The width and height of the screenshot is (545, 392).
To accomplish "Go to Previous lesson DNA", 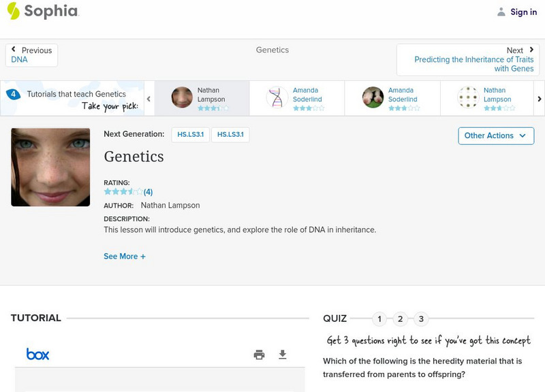I will 31,55.
